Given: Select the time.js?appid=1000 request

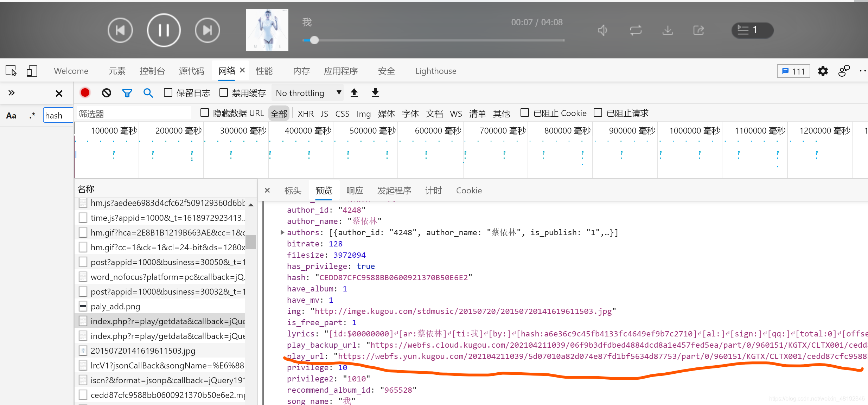Looking at the screenshot, I should (x=160, y=218).
